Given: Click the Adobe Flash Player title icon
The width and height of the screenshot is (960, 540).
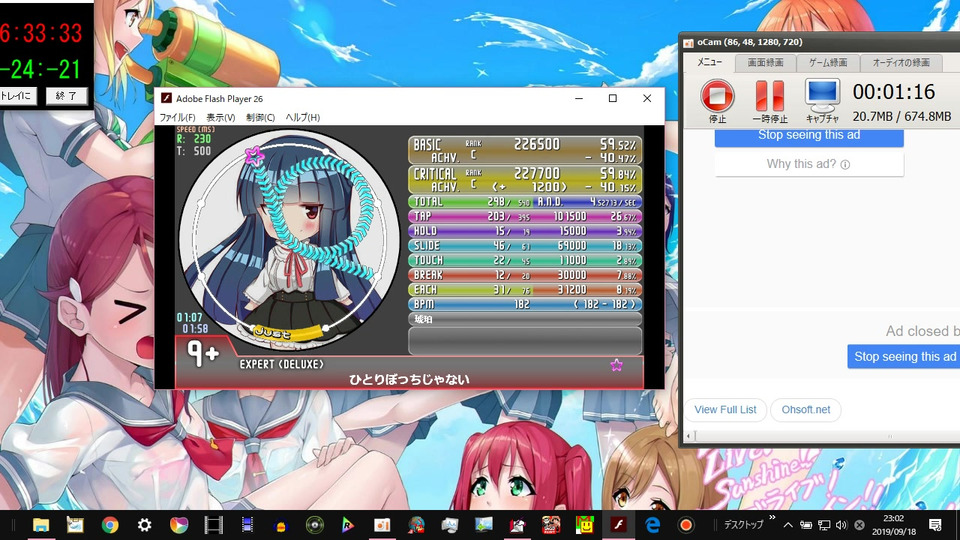Looking at the screenshot, I should [166, 98].
